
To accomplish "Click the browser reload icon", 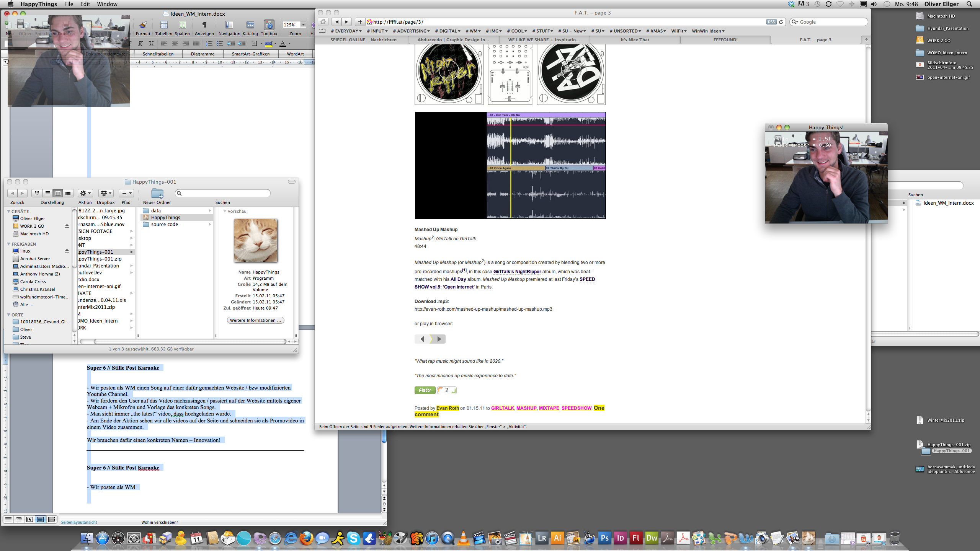I will point(781,22).
